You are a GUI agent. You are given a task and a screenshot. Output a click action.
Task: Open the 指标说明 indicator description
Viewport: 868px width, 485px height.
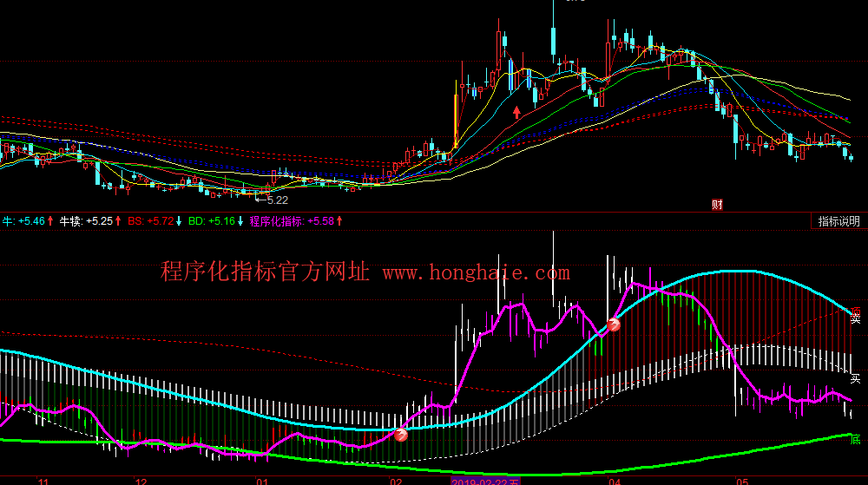click(x=838, y=221)
